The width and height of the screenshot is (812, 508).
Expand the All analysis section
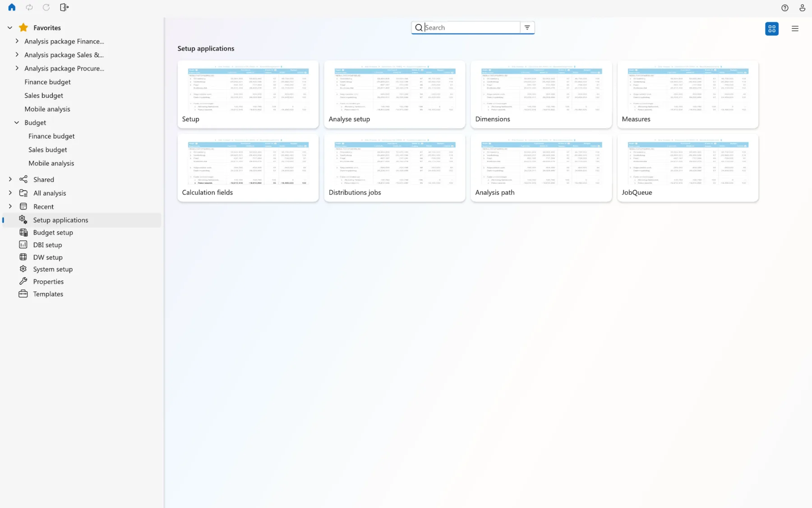tap(10, 193)
